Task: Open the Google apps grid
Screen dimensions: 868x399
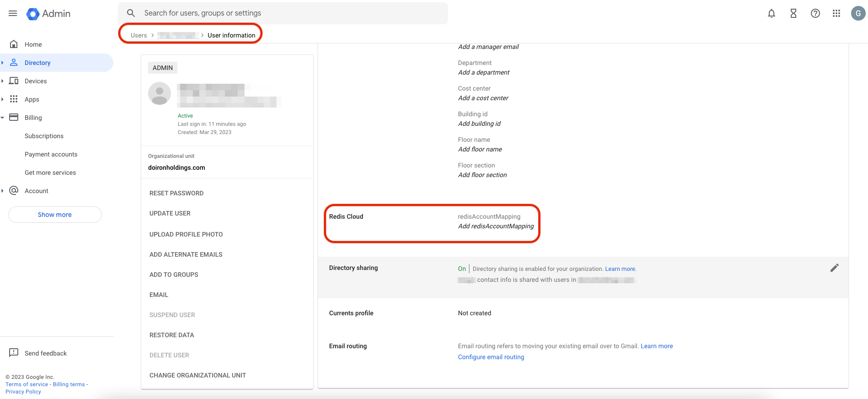Action: (836, 13)
